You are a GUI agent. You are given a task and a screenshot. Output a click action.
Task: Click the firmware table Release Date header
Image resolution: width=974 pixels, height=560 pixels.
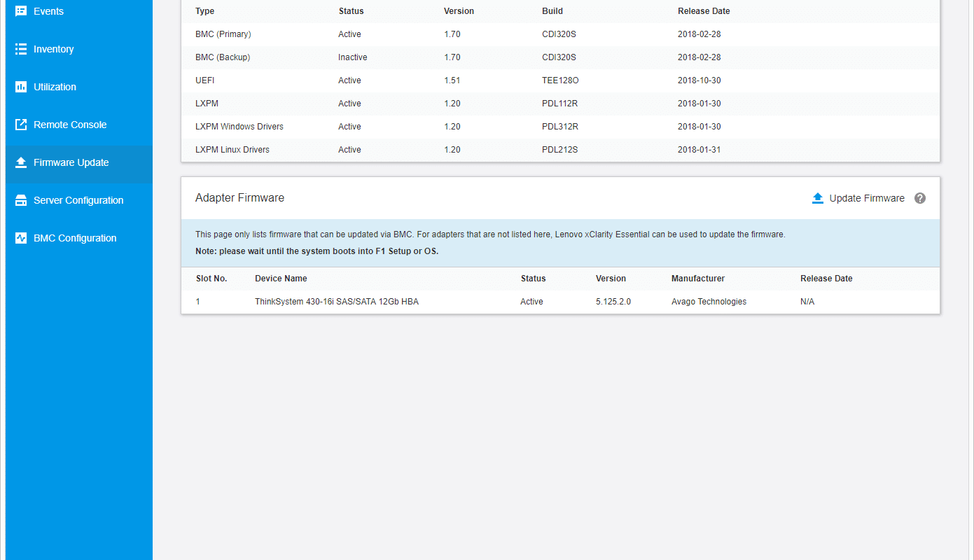tap(704, 11)
